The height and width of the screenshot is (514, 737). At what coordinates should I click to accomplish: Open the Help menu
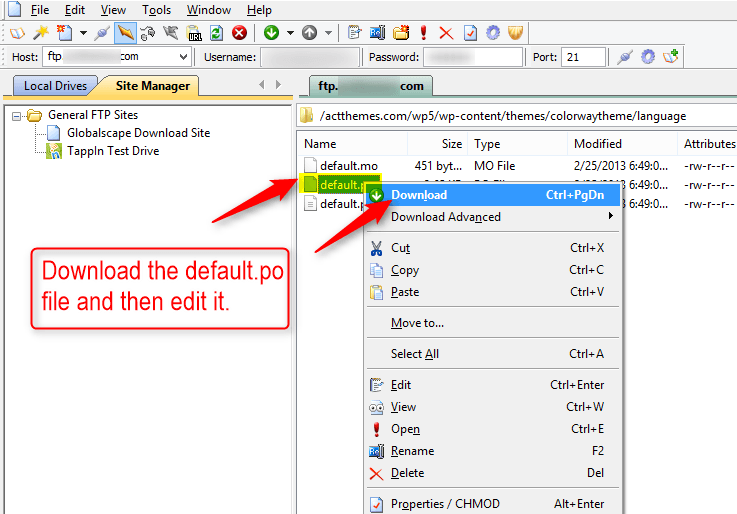point(259,10)
